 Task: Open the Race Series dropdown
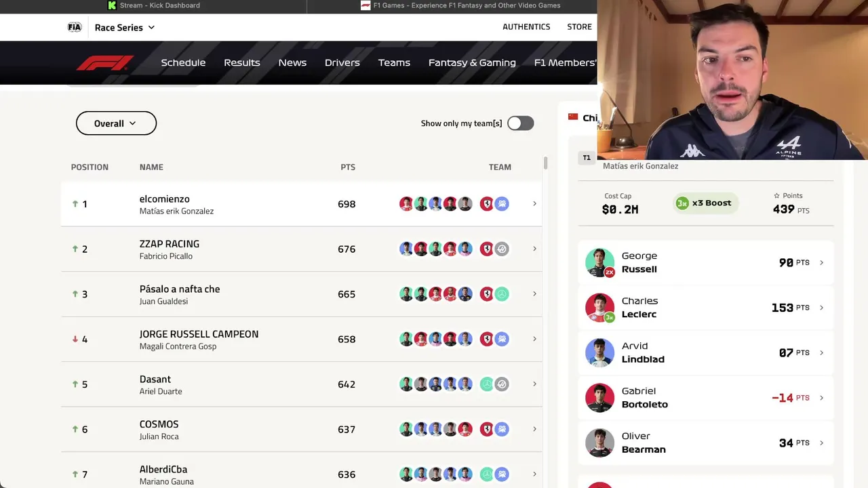point(125,27)
